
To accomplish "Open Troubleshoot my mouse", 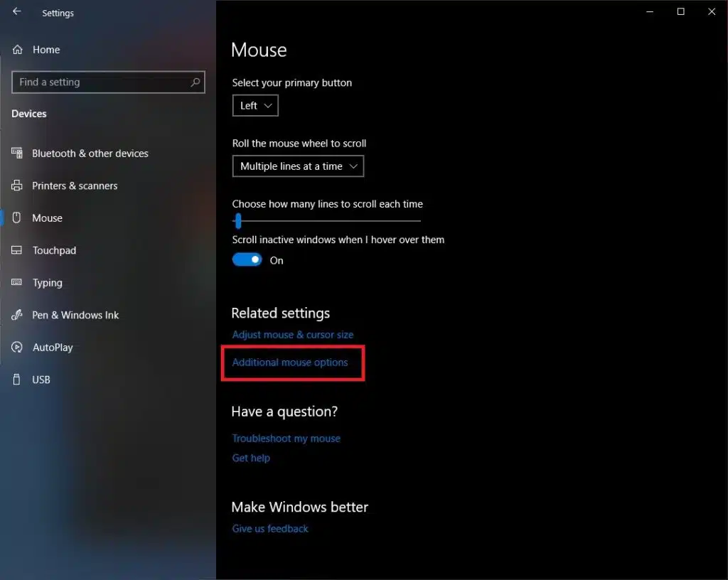I will (286, 438).
